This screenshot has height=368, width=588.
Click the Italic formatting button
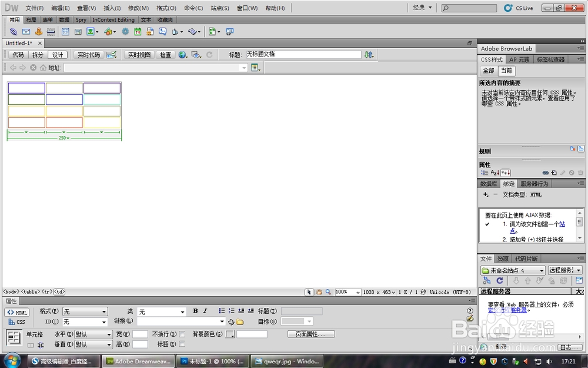tap(205, 311)
